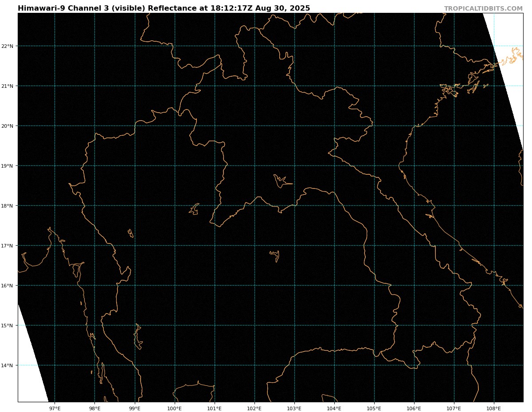532x412 pixels.
Task: Click the 98°E longitude label
Action: coord(94,408)
